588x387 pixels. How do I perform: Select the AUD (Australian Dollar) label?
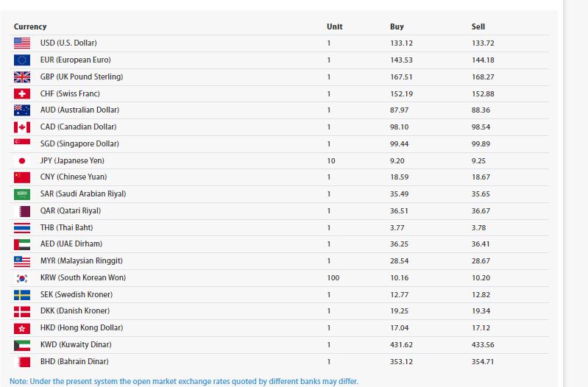79,110
